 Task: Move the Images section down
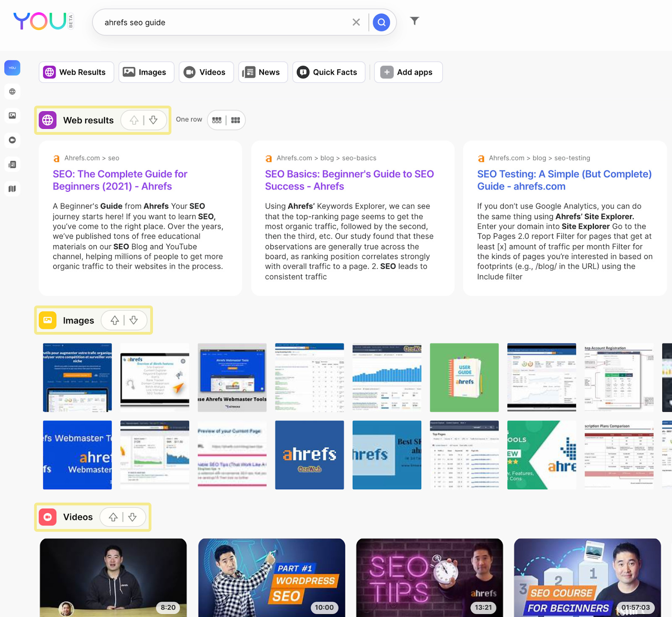point(134,321)
